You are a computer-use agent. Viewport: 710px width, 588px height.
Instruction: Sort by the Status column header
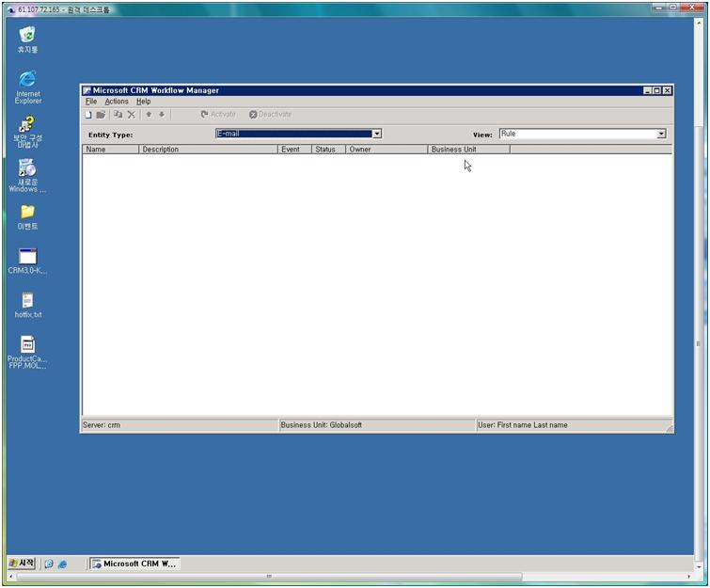(329, 150)
